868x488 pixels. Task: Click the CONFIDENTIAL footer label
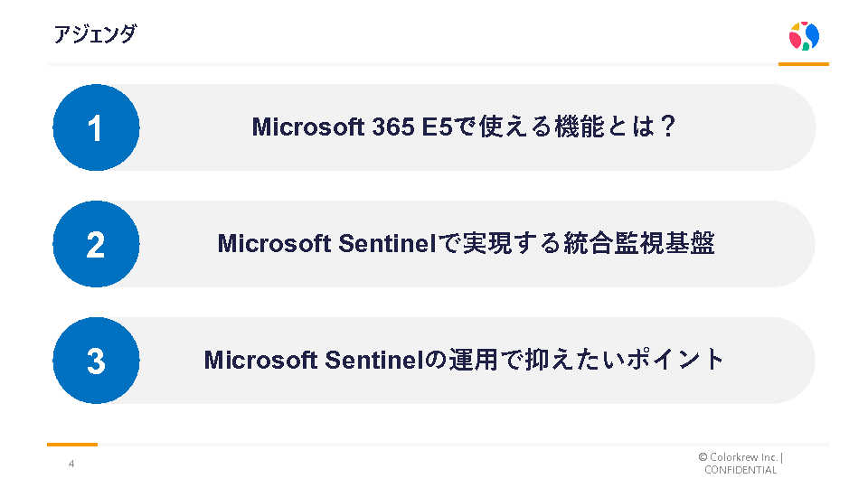(x=741, y=470)
